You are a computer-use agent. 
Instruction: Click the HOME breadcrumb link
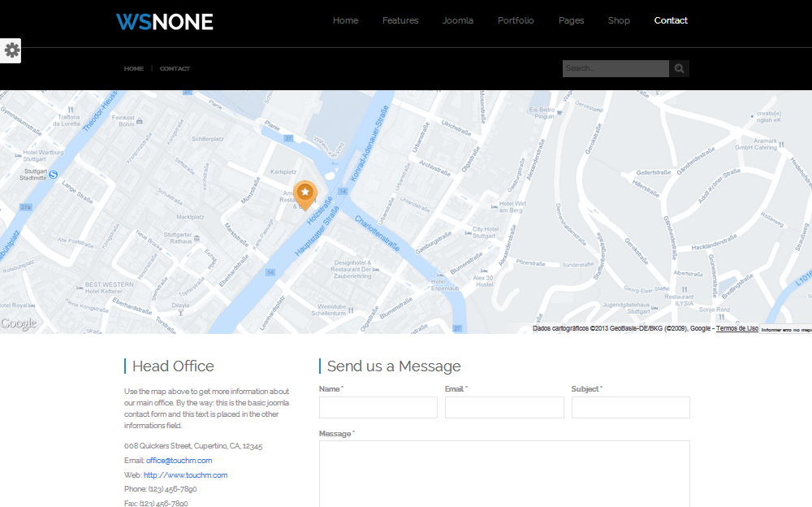tap(134, 69)
